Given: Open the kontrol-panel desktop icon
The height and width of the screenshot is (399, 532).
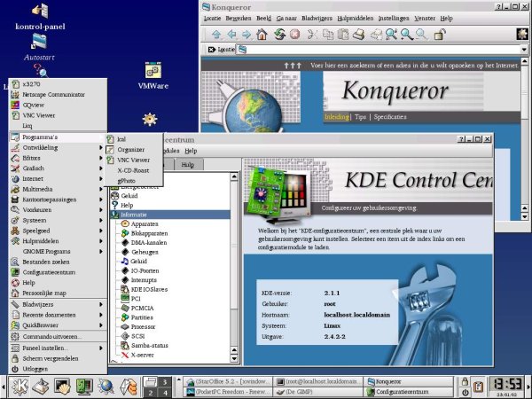Looking at the screenshot, I should click(x=40, y=16).
